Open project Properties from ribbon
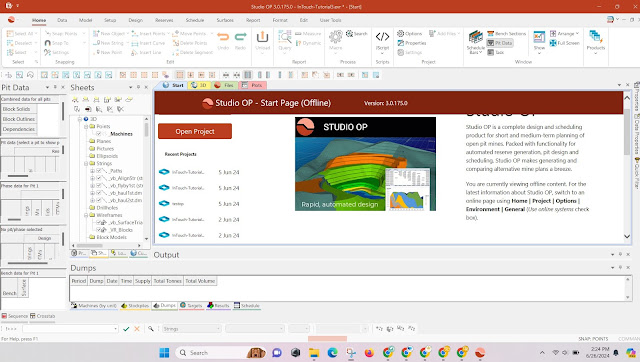The image size is (640, 362). coord(411,43)
